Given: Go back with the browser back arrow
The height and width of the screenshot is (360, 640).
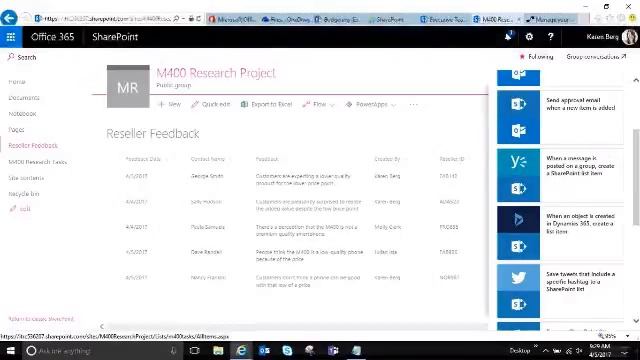Looking at the screenshot, I should coord(9,18).
